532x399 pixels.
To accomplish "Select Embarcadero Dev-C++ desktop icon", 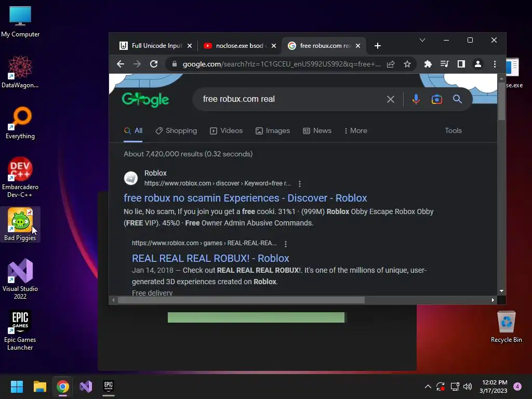I will (x=20, y=177).
